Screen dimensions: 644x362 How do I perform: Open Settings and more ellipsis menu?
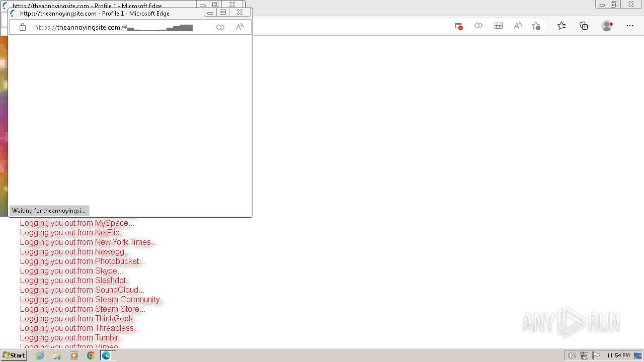pyautogui.click(x=630, y=26)
